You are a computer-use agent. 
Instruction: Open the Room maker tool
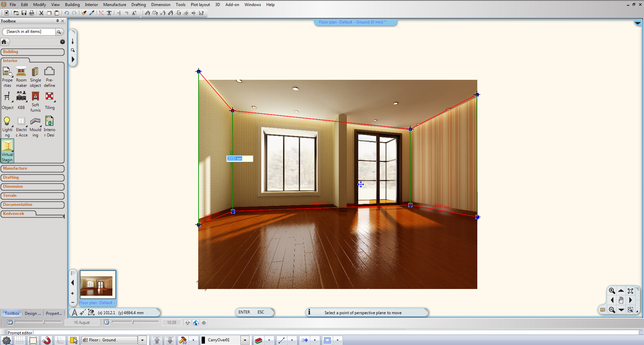(x=21, y=77)
